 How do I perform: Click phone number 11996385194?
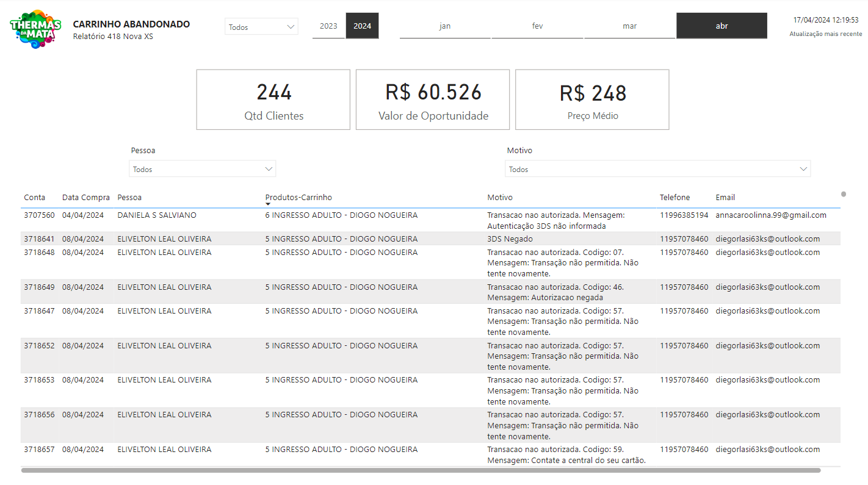click(x=684, y=215)
